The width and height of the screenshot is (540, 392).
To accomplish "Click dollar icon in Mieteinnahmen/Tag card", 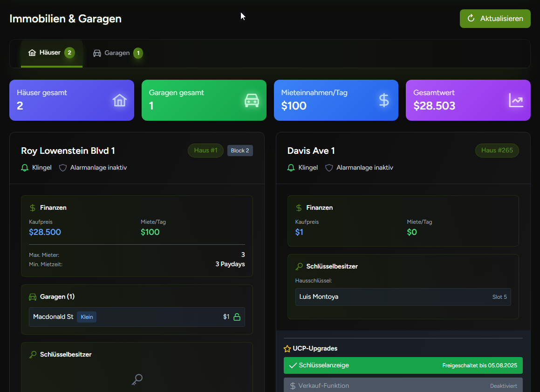I will 383,100.
